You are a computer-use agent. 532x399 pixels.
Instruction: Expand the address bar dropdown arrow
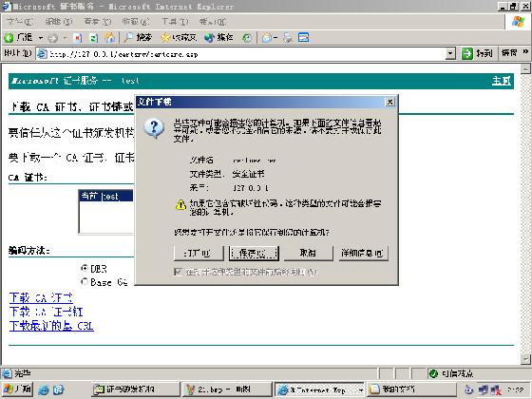450,54
